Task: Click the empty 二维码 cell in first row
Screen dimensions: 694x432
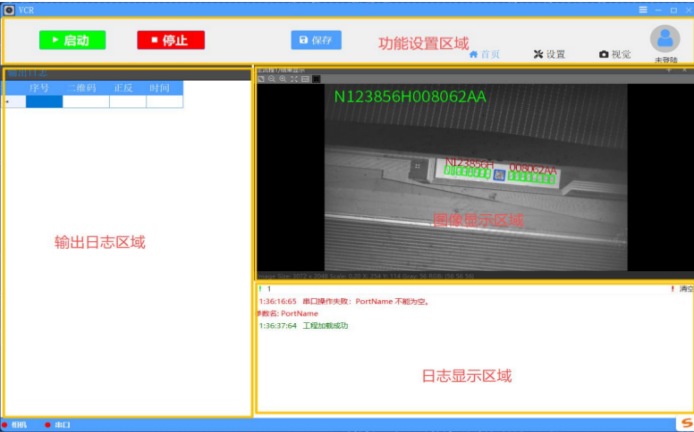Action: (x=86, y=101)
